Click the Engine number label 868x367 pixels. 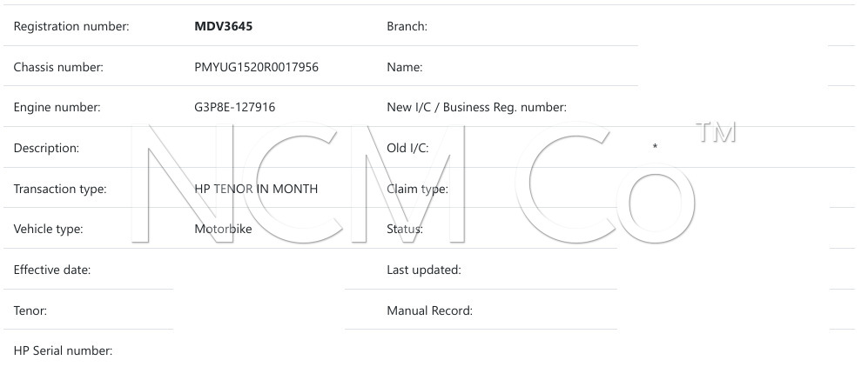[57, 108]
